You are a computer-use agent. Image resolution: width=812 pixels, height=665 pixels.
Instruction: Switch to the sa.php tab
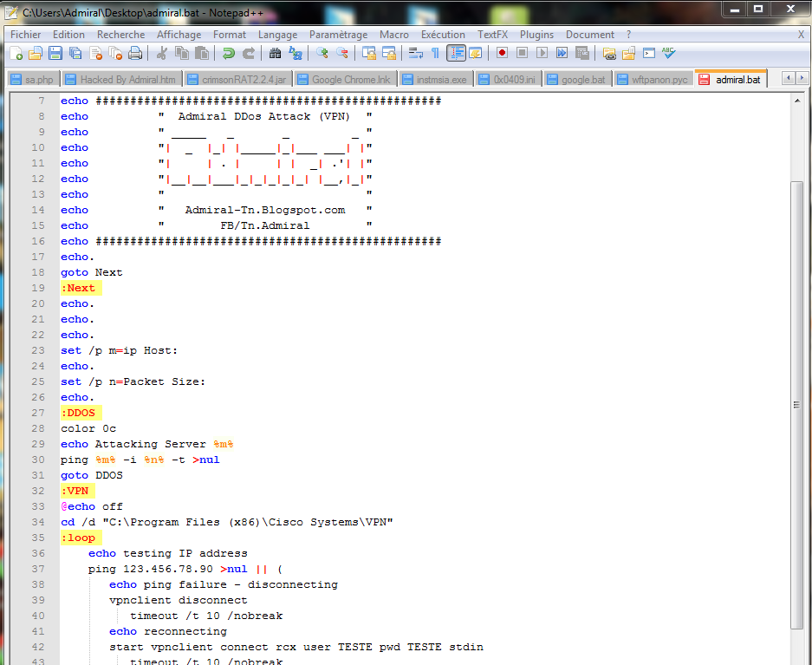tap(33, 79)
